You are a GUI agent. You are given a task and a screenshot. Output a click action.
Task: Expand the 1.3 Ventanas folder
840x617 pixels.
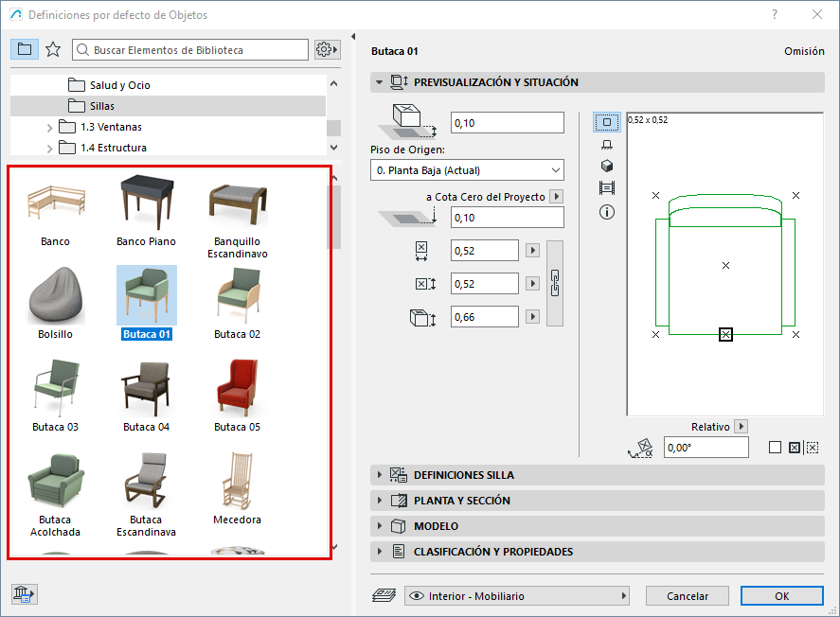coord(49,127)
